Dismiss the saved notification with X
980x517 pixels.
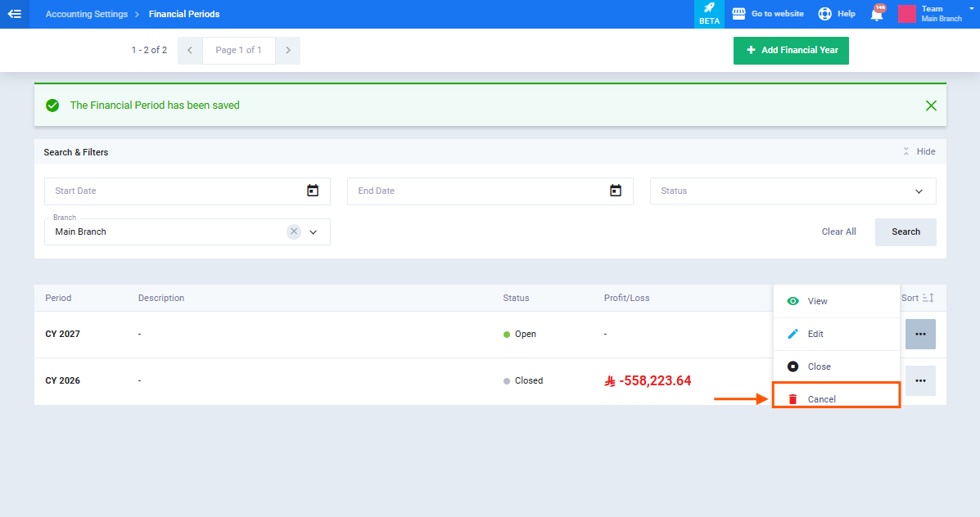tap(931, 106)
